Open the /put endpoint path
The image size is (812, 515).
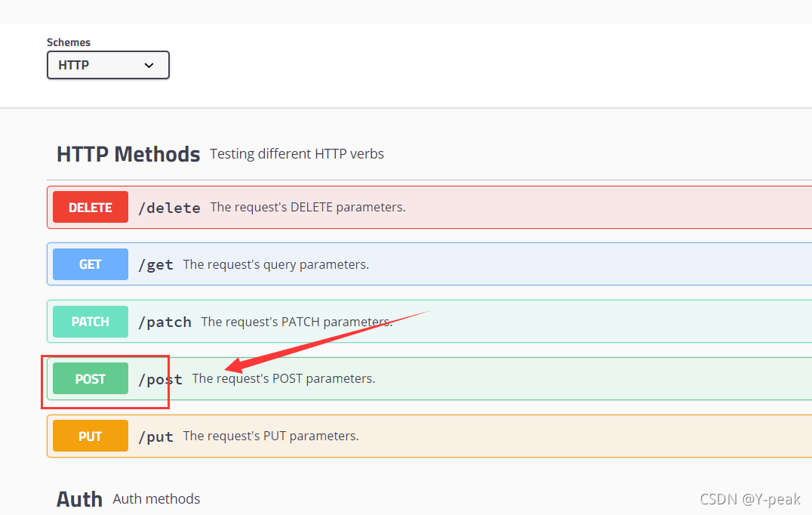[155, 436]
